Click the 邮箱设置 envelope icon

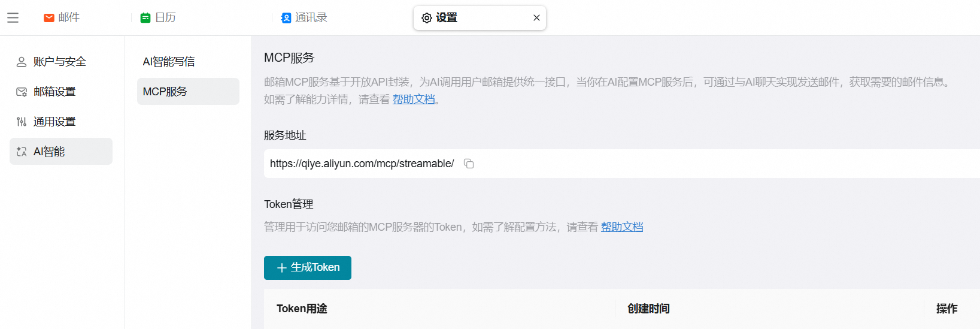click(x=22, y=92)
